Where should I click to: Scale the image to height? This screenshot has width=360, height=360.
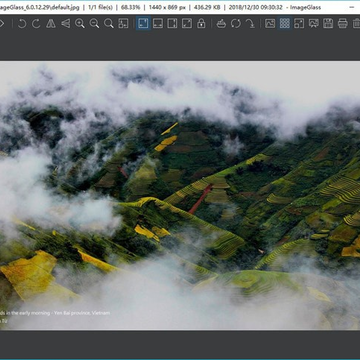[172, 24]
